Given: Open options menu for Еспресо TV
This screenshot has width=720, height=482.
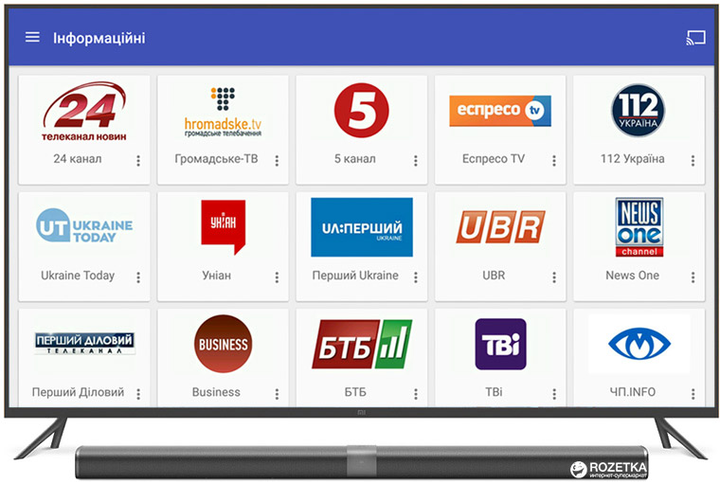Looking at the screenshot, I should pos(554,160).
